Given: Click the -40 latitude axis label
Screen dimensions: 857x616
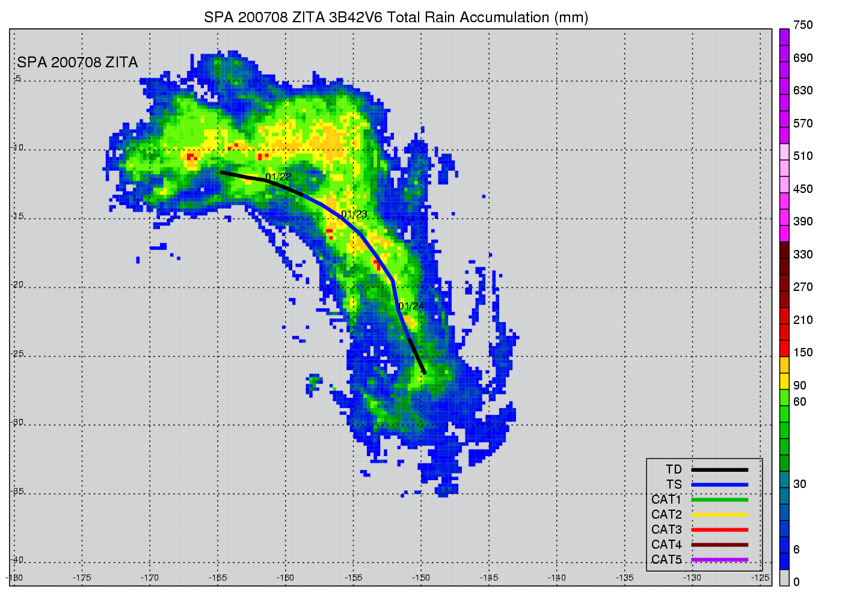Looking at the screenshot, I should click(17, 560).
